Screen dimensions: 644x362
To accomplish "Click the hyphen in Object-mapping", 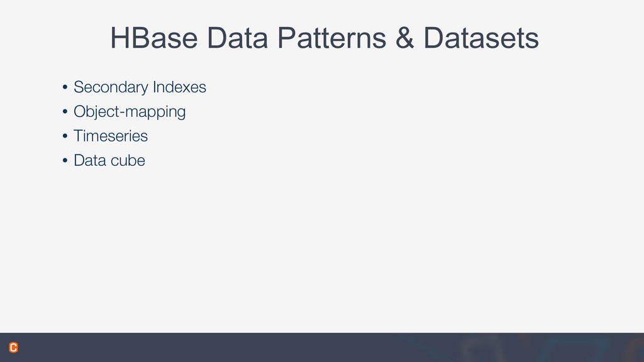I will pos(122,112).
